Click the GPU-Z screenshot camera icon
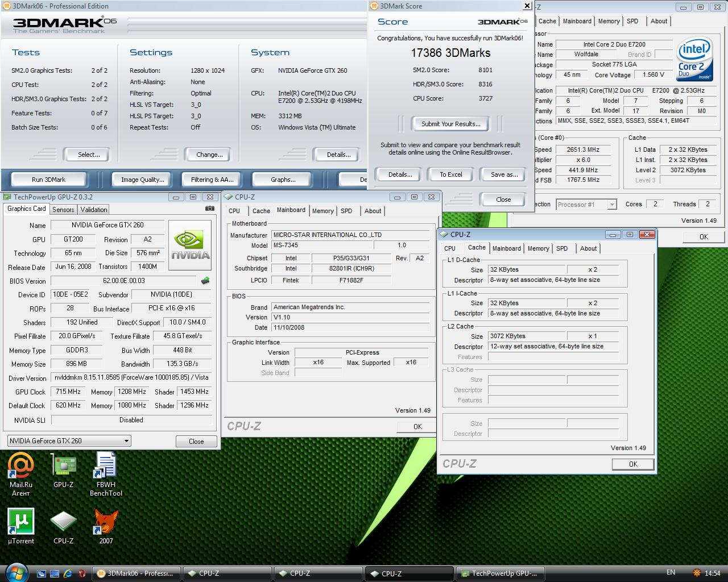The image size is (728, 582). (210, 209)
